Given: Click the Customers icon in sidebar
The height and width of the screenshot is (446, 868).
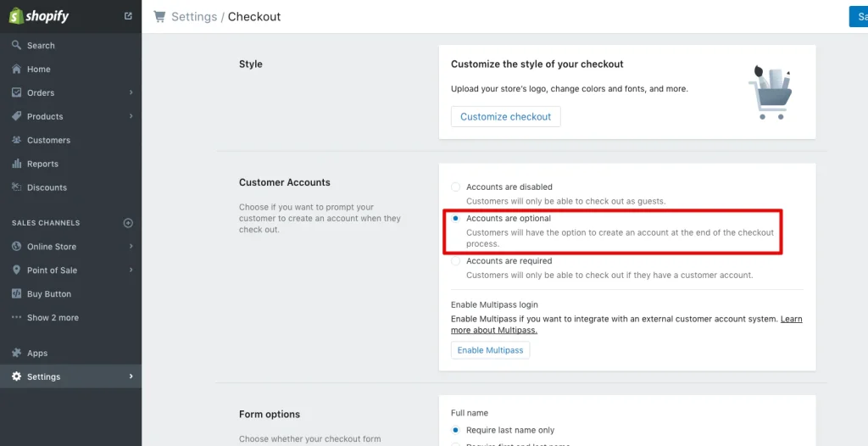Looking at the screenshot, I should point(17,140).
